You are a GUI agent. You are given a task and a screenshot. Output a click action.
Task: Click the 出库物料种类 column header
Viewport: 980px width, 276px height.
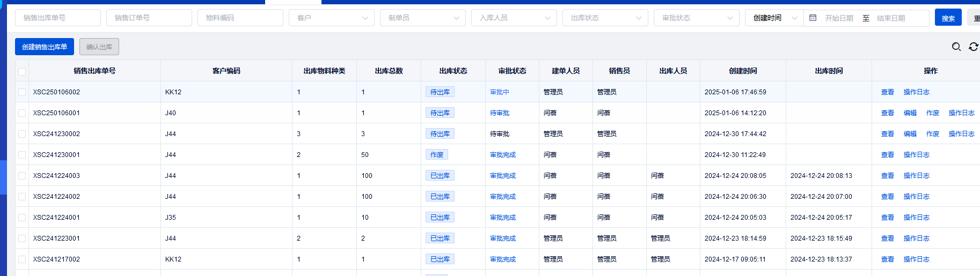click(x=325, y=71)
